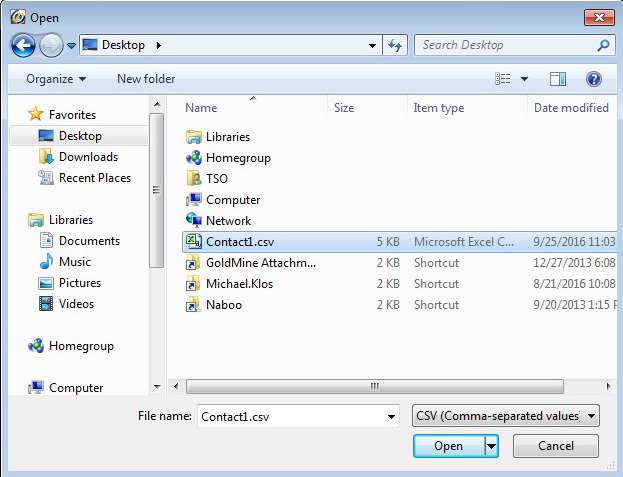Sort by the Date modified column header
The height and width of the screenshot is (477, 623).
click(571, 108)
